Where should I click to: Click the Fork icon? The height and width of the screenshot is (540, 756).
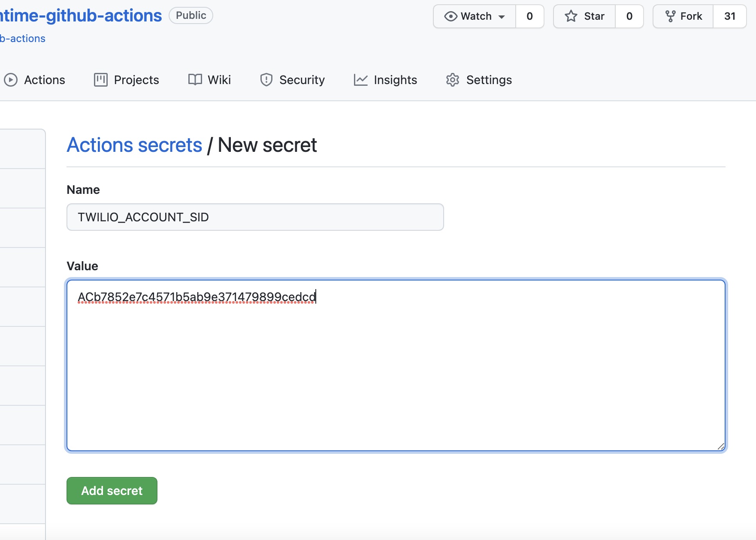(670, 16)
